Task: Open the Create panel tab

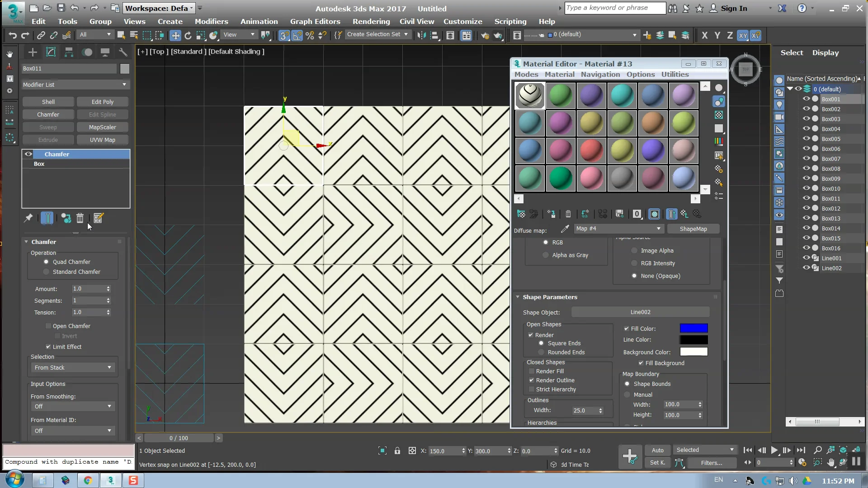Action: (33, 52)
